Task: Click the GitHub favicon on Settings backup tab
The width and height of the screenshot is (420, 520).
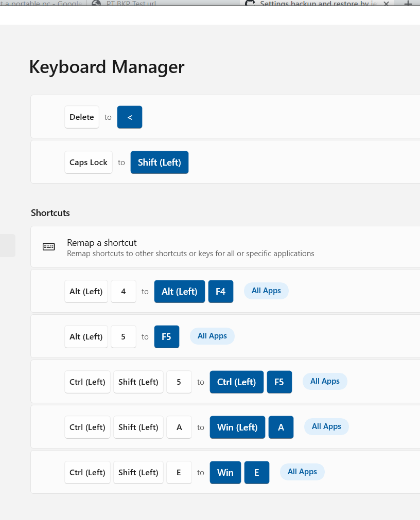Action: coord(250,3)
